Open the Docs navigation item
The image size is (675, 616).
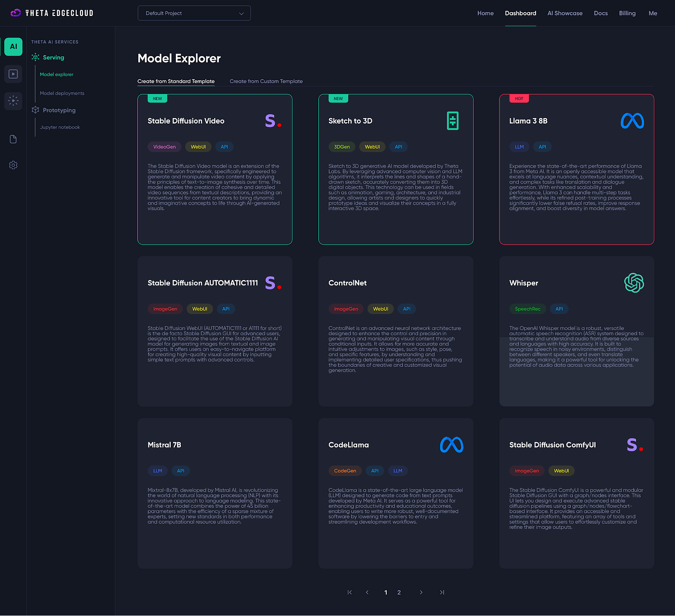point(601,13)
